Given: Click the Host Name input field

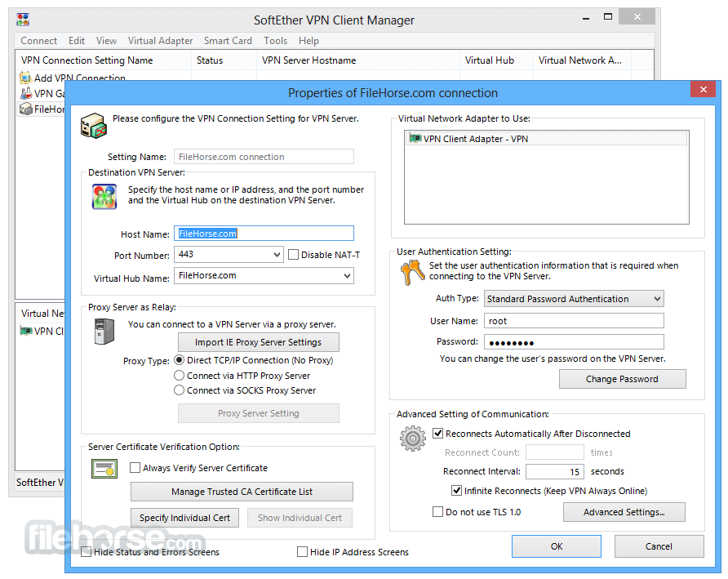Looking at the screenshot, I should (x=264, y=234).
